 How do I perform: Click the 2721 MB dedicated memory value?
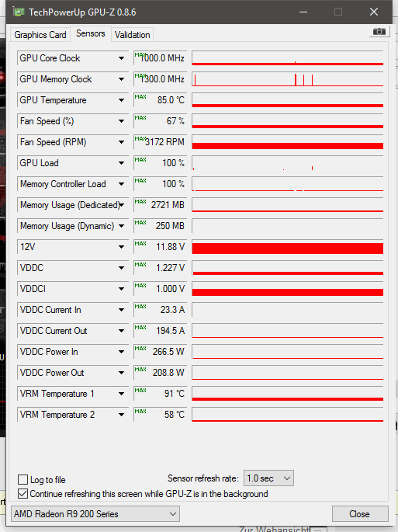[160, 205]
